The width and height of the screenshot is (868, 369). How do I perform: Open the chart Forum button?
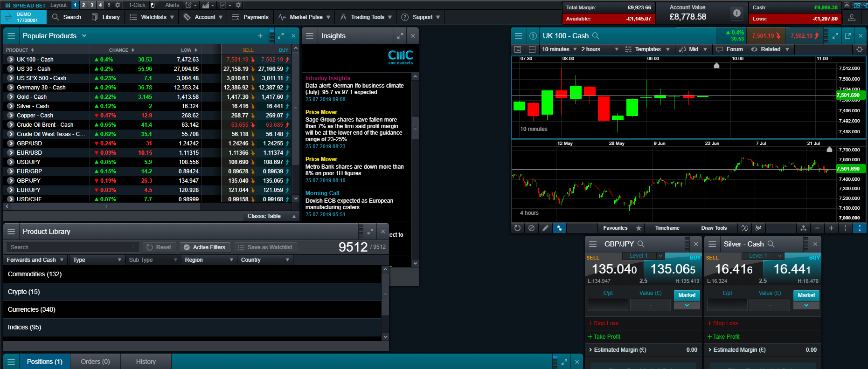tap(729, 49)
